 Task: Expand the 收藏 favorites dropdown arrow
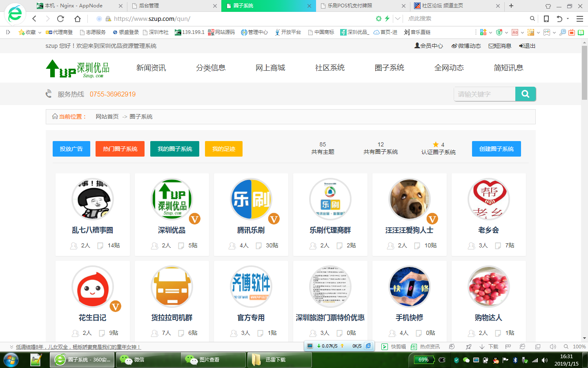(40, 33)
